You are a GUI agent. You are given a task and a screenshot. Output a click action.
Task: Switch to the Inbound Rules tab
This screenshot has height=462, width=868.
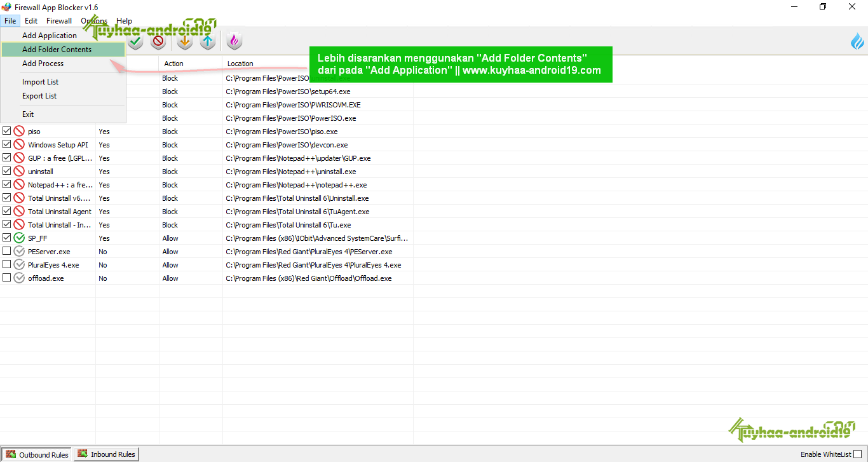(x=106, y=454)
